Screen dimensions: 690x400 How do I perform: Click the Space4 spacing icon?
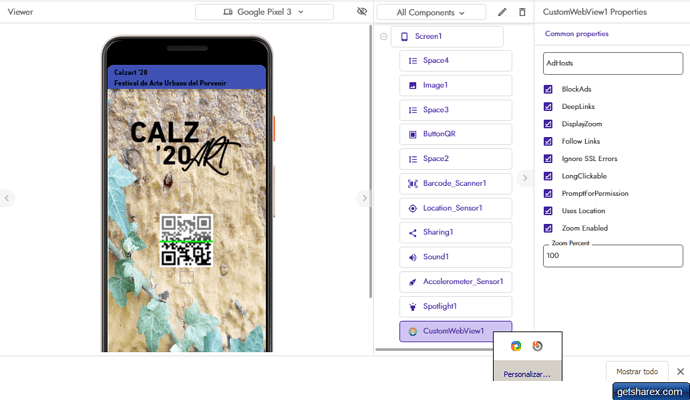[413, 61]
